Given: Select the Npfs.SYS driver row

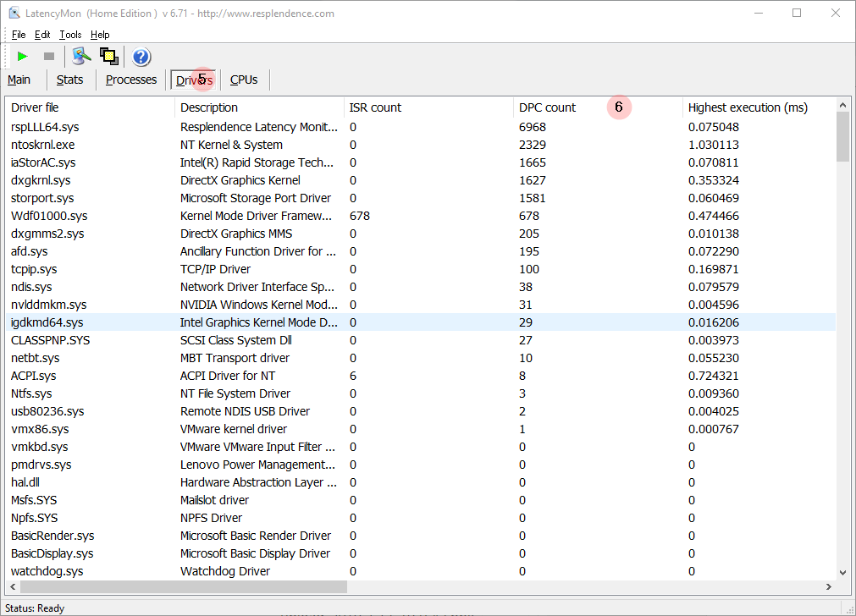Looking at the screenshot, I should point(420,518).
